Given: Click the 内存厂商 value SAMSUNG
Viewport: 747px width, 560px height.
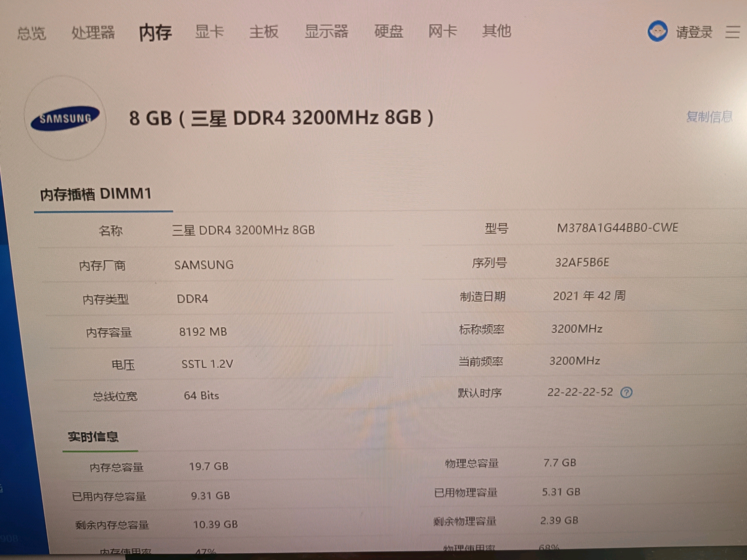Looking at the screenshot, I should point(204,265).
